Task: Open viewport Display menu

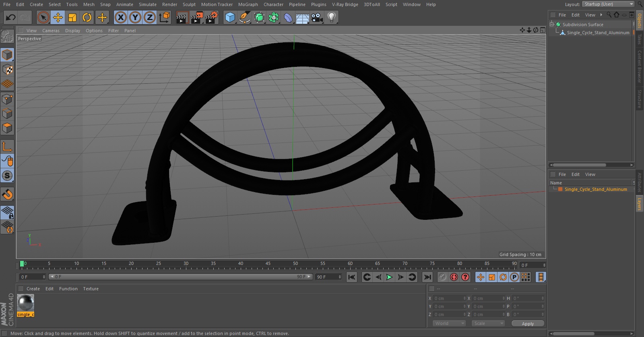Action: tap(72, 31)
